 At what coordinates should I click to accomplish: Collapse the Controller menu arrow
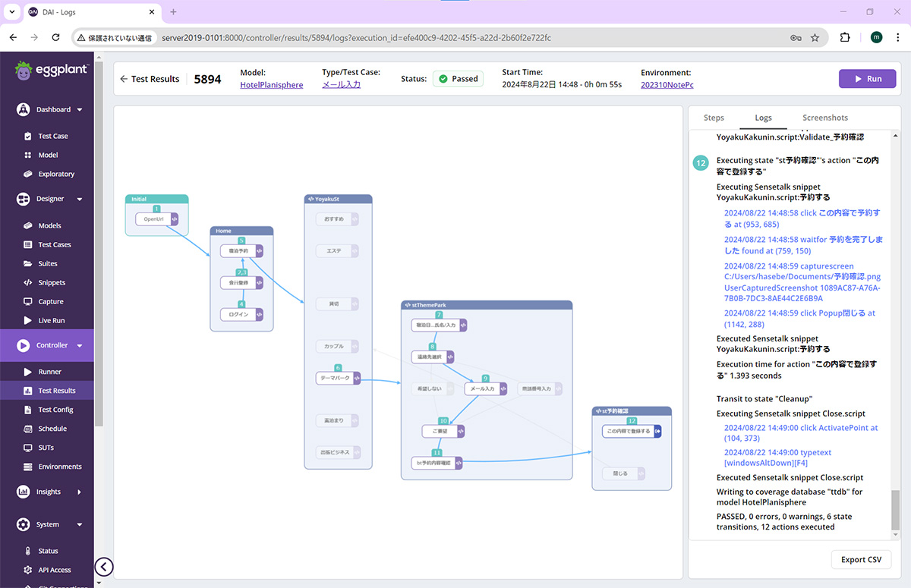[x=80, y=346]
